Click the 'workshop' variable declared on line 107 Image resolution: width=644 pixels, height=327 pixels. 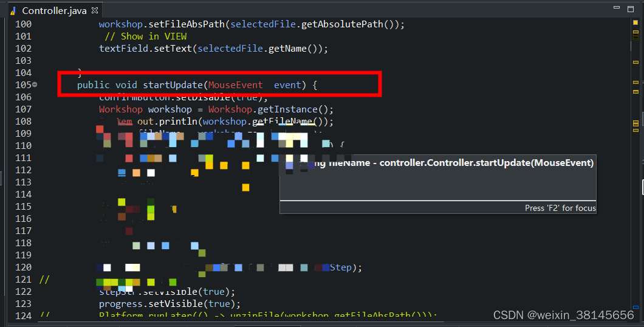(x=170, y=109)
